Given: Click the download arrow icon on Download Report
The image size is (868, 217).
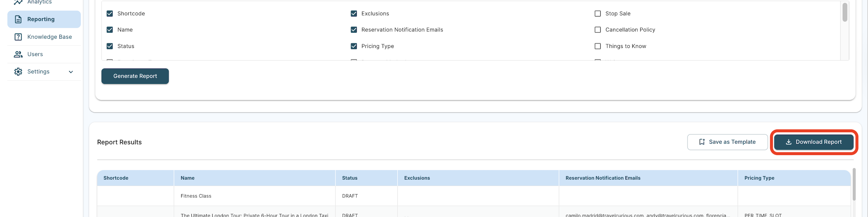Looking at the screenshot, I should pyautogui.click(x=788, y=142).
